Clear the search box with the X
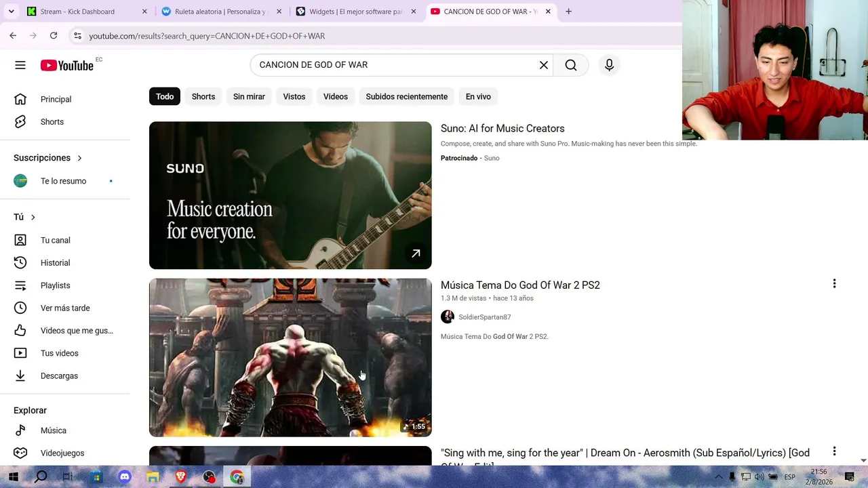868x488 pixels. (544, 65)
